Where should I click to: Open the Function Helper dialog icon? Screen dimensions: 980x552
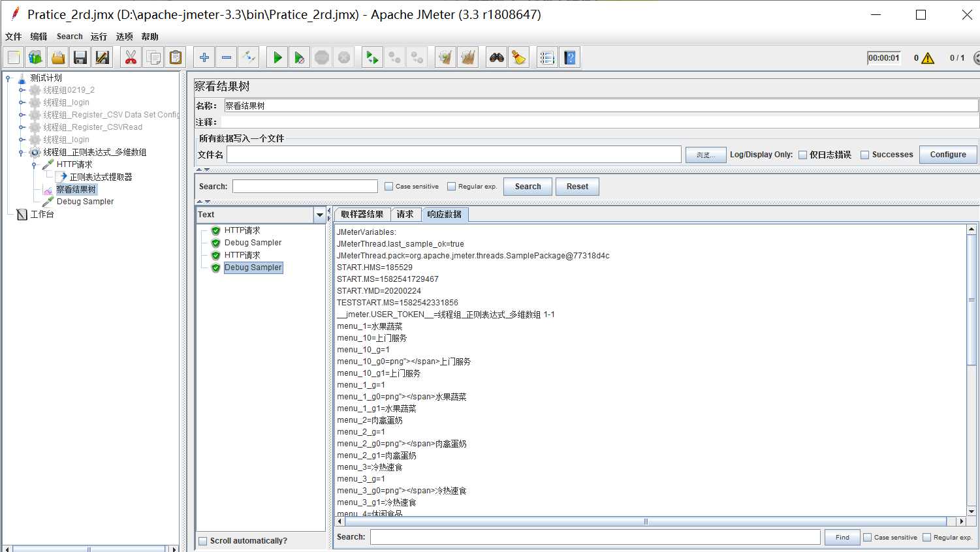[548, 57]
